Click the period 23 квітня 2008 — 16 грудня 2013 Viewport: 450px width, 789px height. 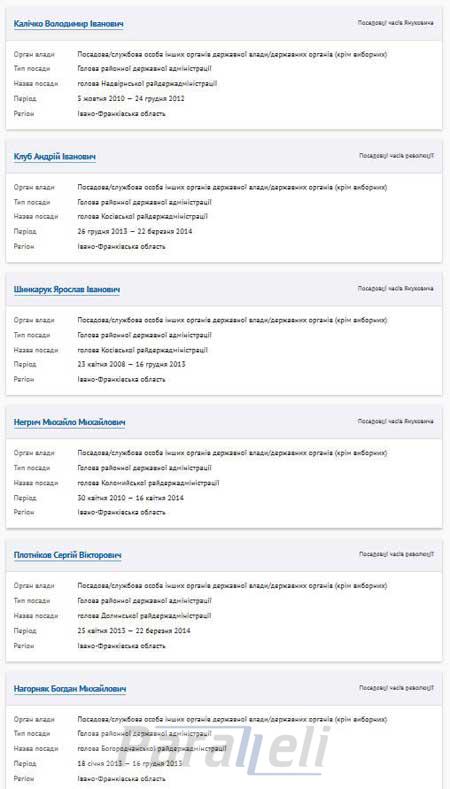[x=131, y=364]
